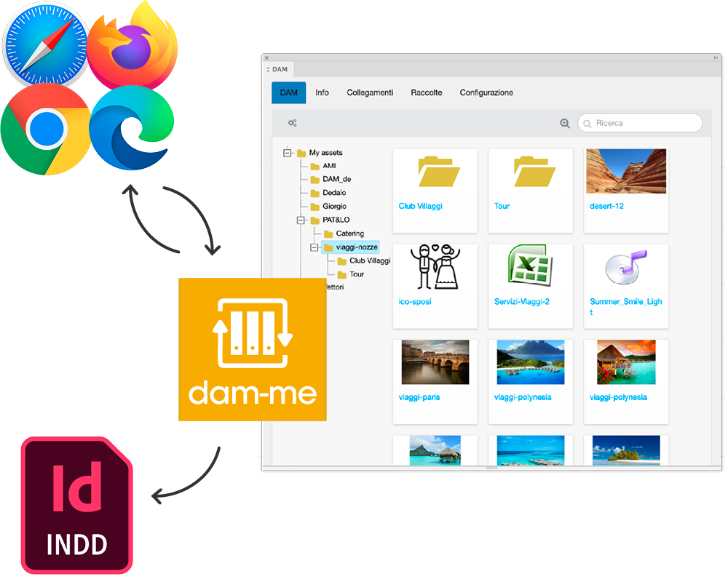Select the ico-sposi wedding couple icon
Screen dimensions: 728x582
click(x=435, y=267)
